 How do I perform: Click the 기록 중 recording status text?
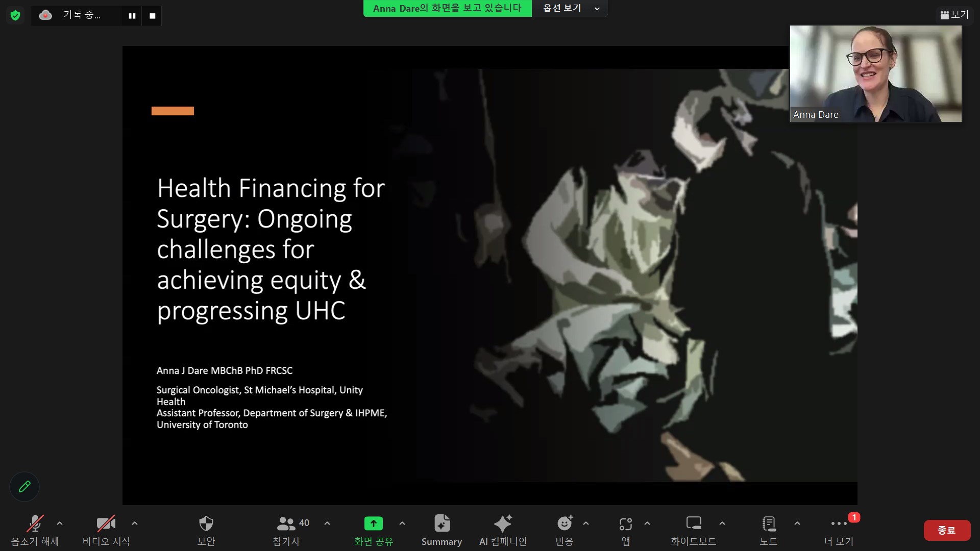tap(82, 15)
